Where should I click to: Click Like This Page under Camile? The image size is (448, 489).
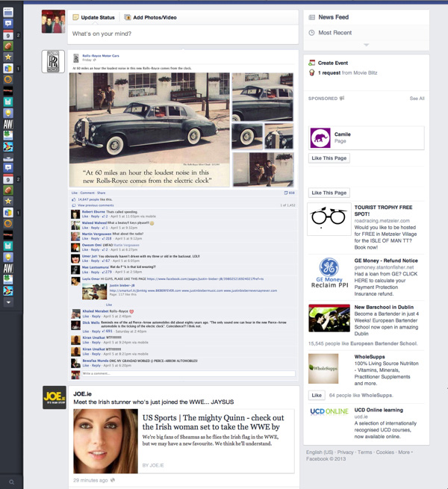tap(329, 158)
